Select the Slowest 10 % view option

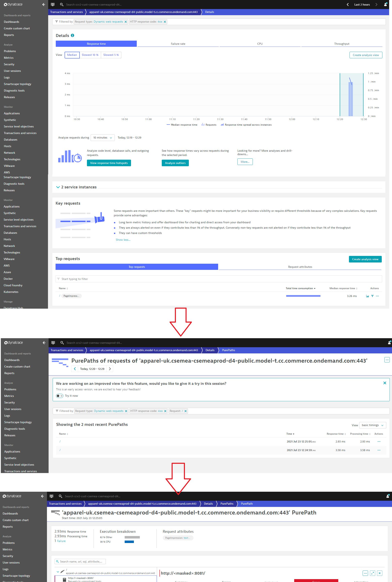(x=90, y=55)
